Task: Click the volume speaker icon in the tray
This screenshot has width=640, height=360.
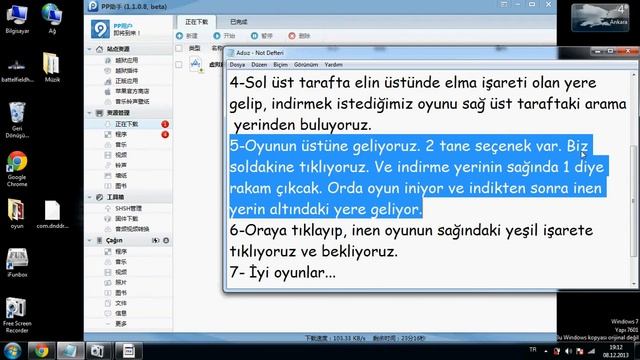Action: point(568,351)
